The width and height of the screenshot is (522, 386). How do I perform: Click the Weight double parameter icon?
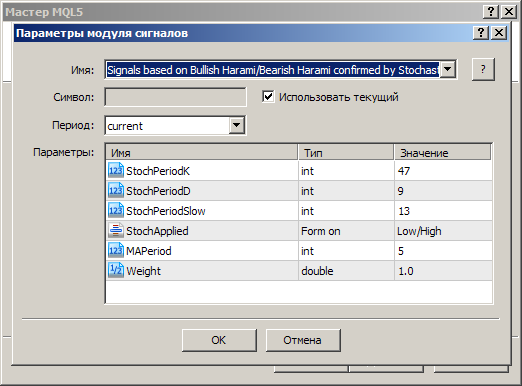(116, 271)
